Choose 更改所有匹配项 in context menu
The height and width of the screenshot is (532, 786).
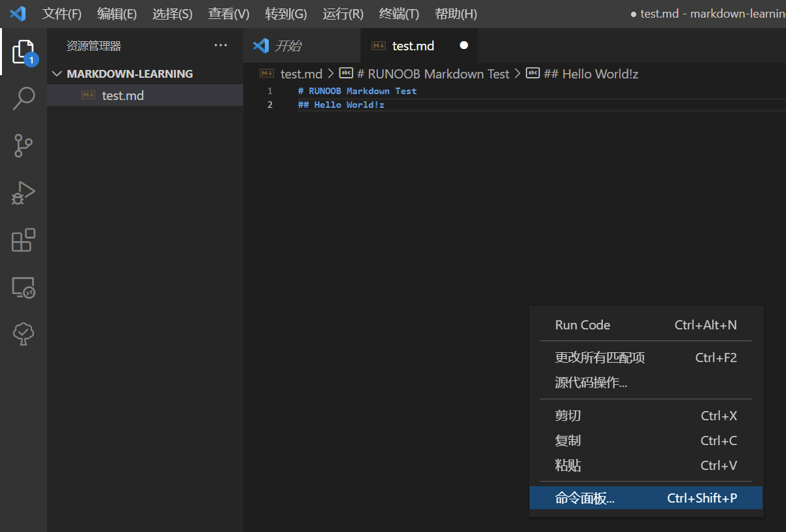coord(646,357)
